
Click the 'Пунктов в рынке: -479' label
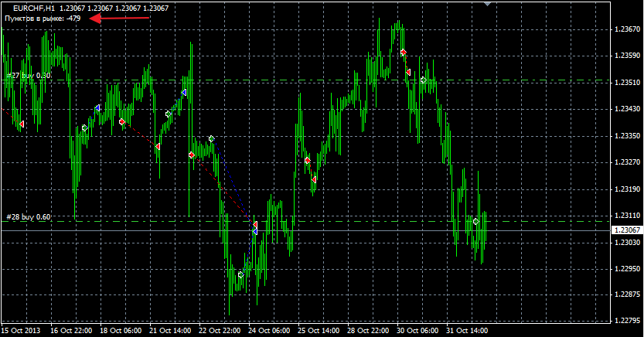tap(43, 19)
